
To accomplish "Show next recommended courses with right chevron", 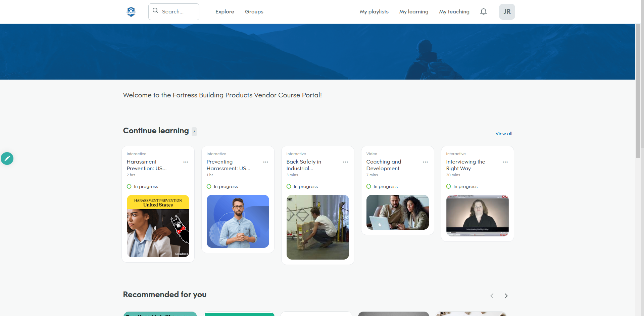I will pos(506,296).
